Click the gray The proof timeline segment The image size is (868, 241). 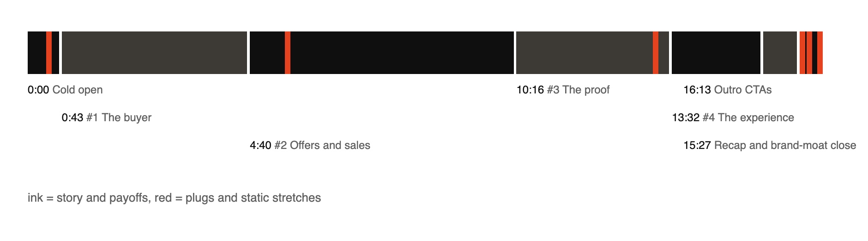click(585, 53)
